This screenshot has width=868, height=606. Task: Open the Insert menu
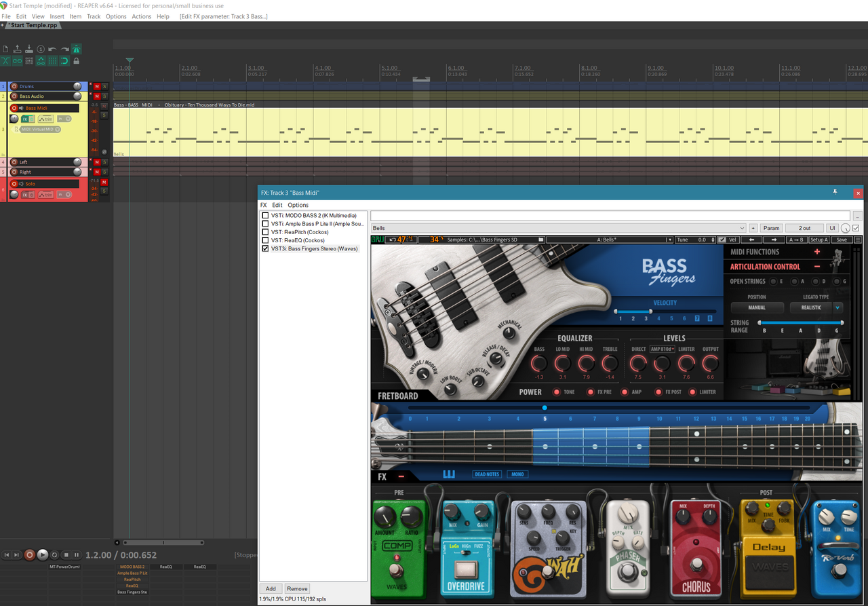[x=57, y=16]
